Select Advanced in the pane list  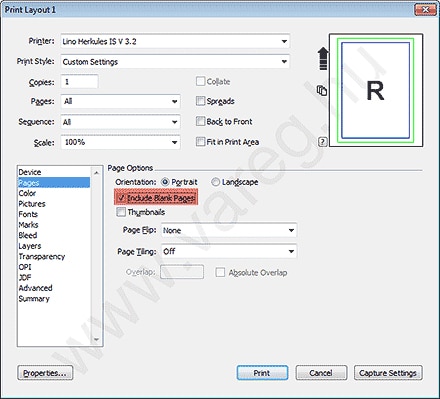point(54,288)
